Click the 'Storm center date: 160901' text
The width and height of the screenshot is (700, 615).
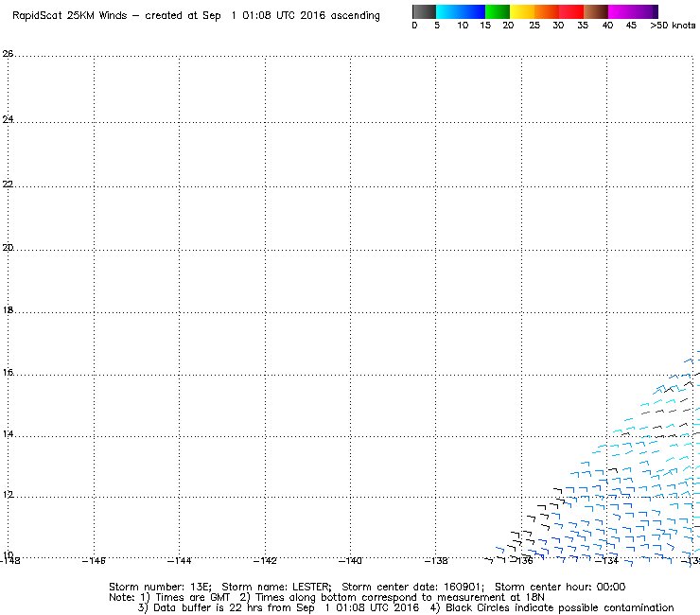413,587
